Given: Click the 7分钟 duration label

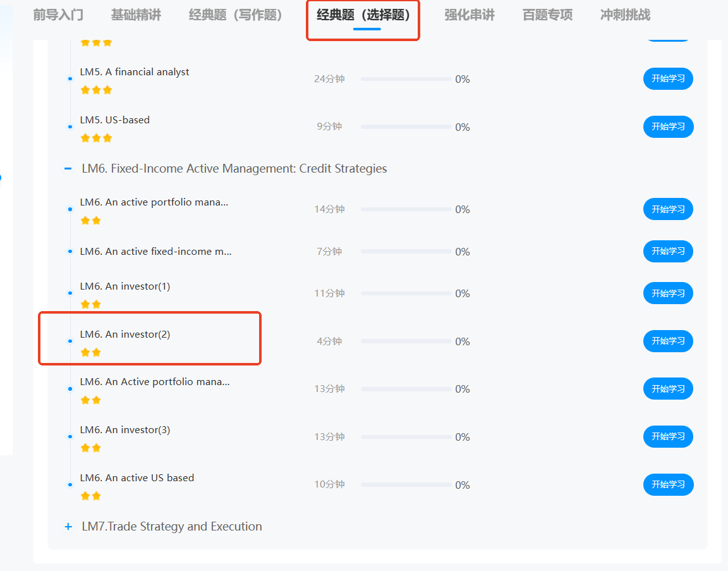Looking at the screenshot, I should click(329, 251).
